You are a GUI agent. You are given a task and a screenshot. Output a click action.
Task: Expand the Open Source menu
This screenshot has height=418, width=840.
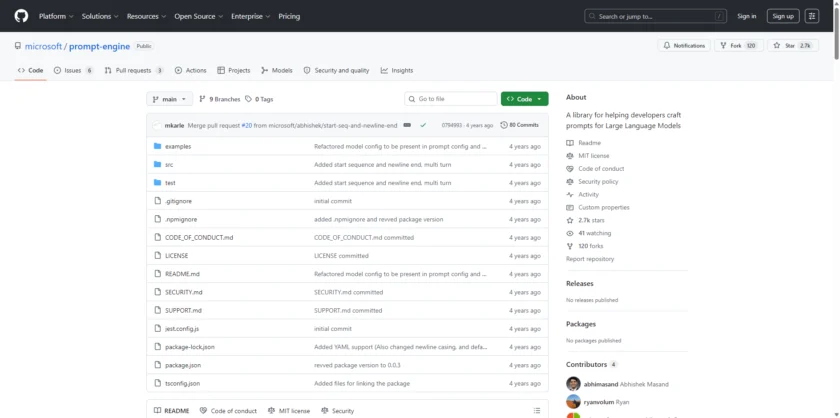tap(199, 16)
